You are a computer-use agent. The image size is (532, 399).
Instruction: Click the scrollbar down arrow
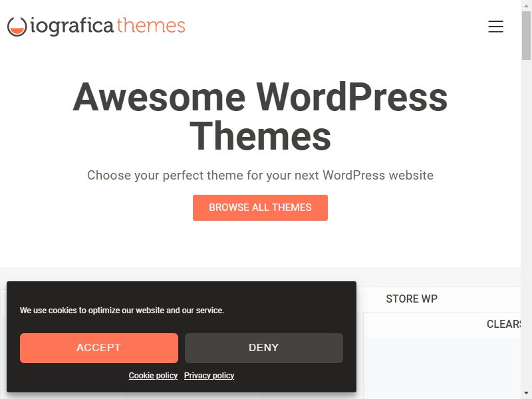[x=526, y=395]
